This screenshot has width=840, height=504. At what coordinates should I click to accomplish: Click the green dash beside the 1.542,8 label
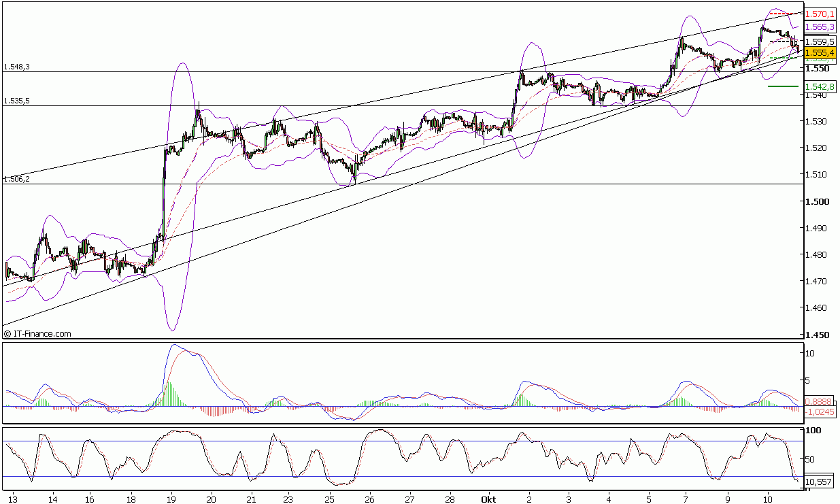pyautogui.click(x=783, y=86)
